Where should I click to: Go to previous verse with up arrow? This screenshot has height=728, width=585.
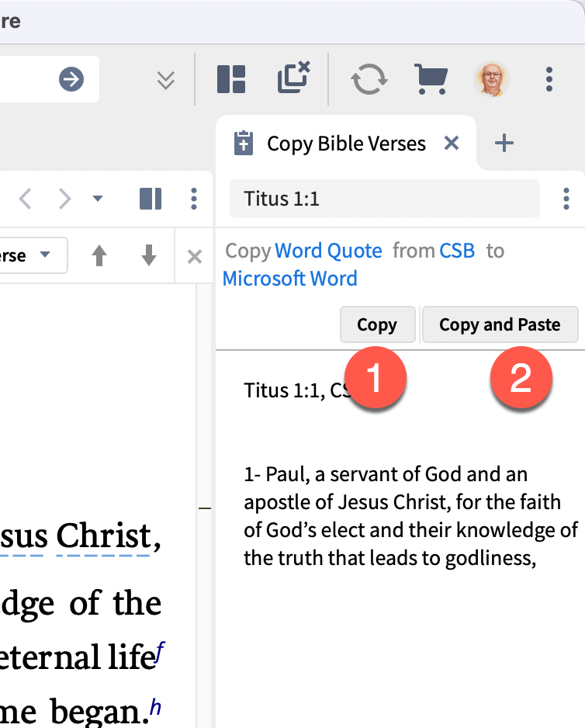click(99, 255)
